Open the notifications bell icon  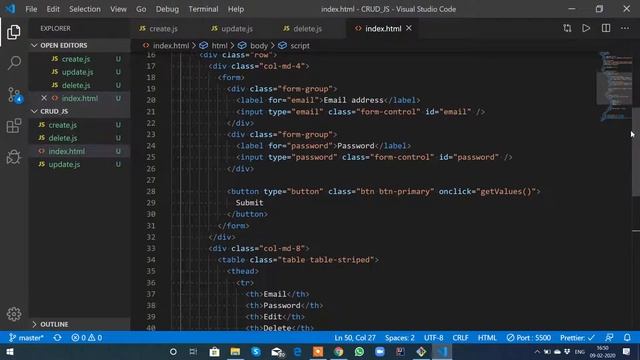pos(627,338)
